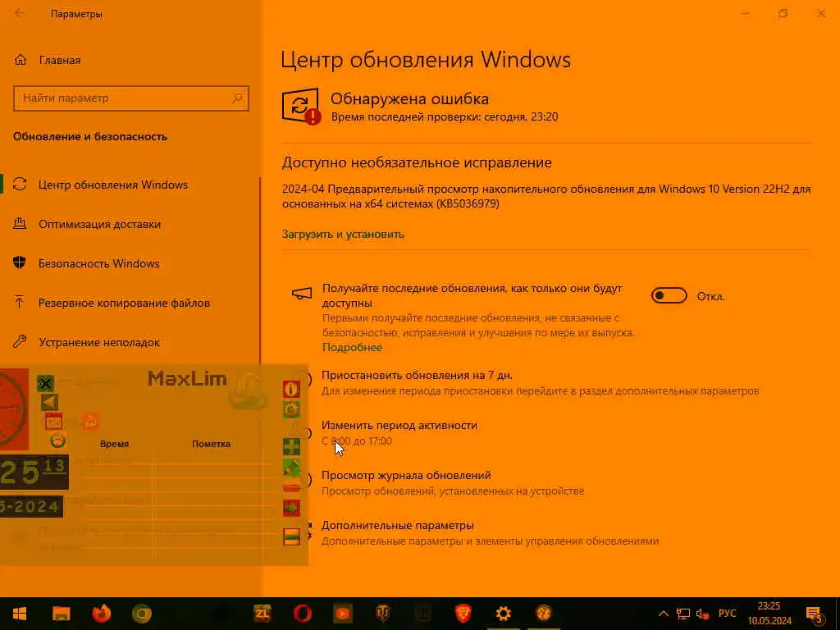Toggle the get latest updates switch
Image resolution: width=840 pixels, height=630 pixels.
pos(669,295)
